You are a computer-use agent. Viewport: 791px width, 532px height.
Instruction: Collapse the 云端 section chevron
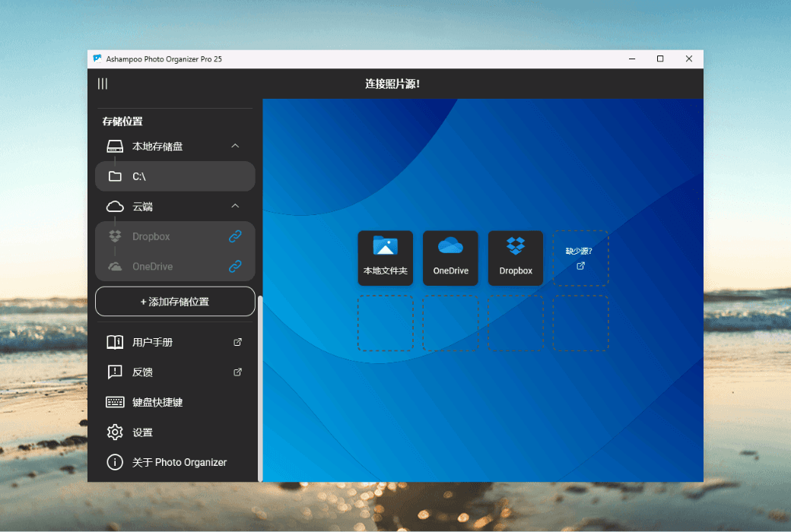coord(235,206)
